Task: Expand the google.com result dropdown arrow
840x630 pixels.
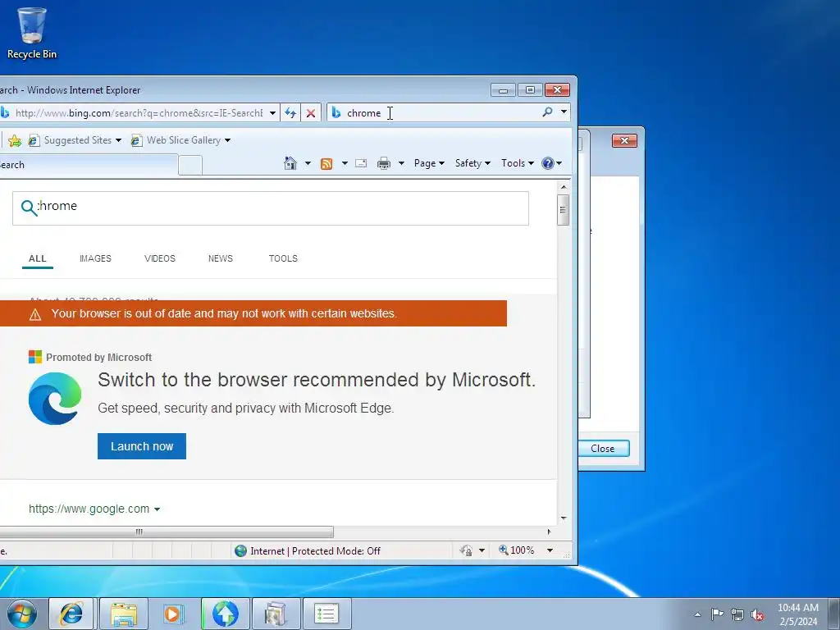Action: (157, 509)
